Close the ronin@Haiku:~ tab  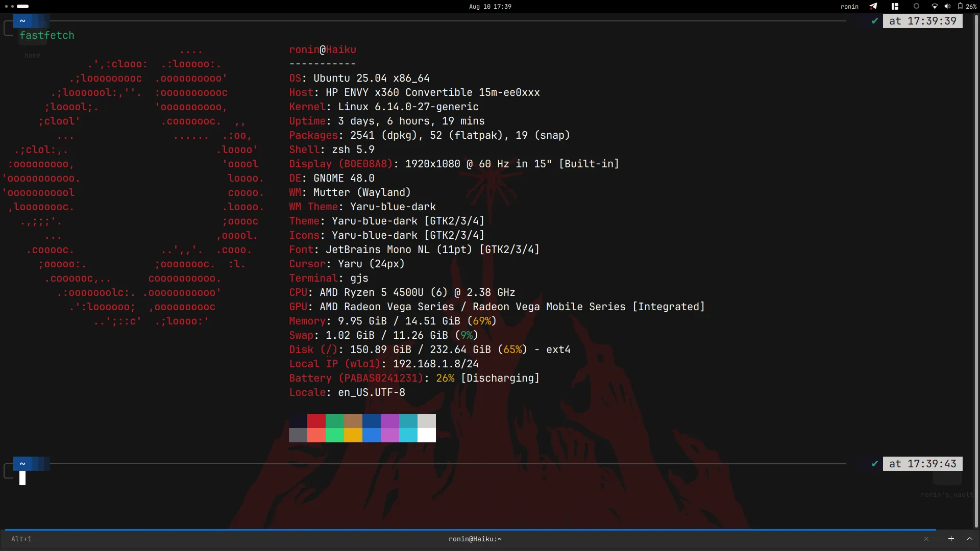coord(926,539)
